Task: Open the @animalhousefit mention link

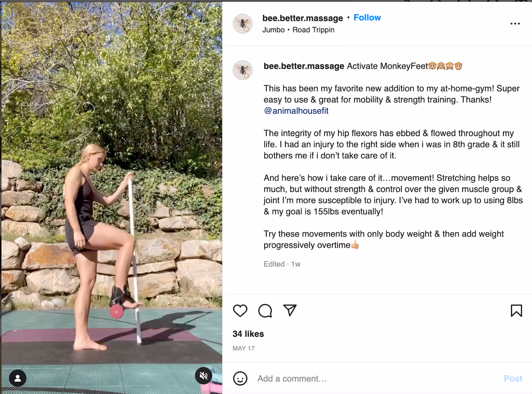Action: [x=295, y=110]
